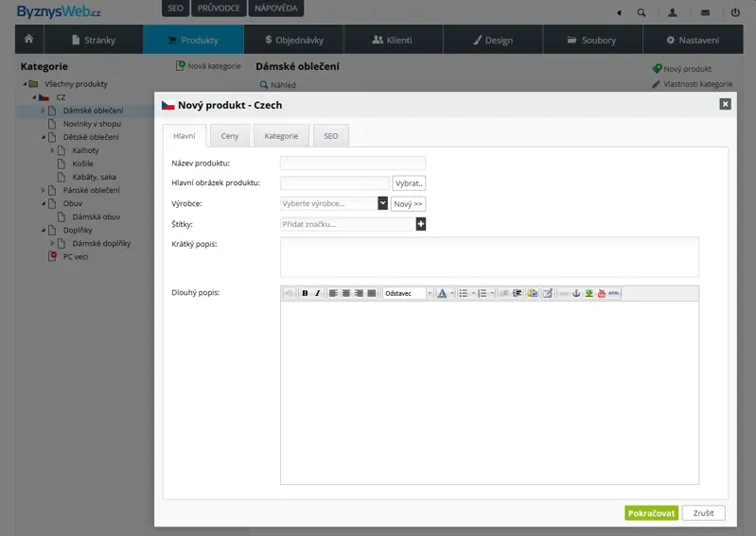This screenshot has height=536, width=756.
Task: Click the NÁPOVĚDA button in header
Action: point(276,9)
